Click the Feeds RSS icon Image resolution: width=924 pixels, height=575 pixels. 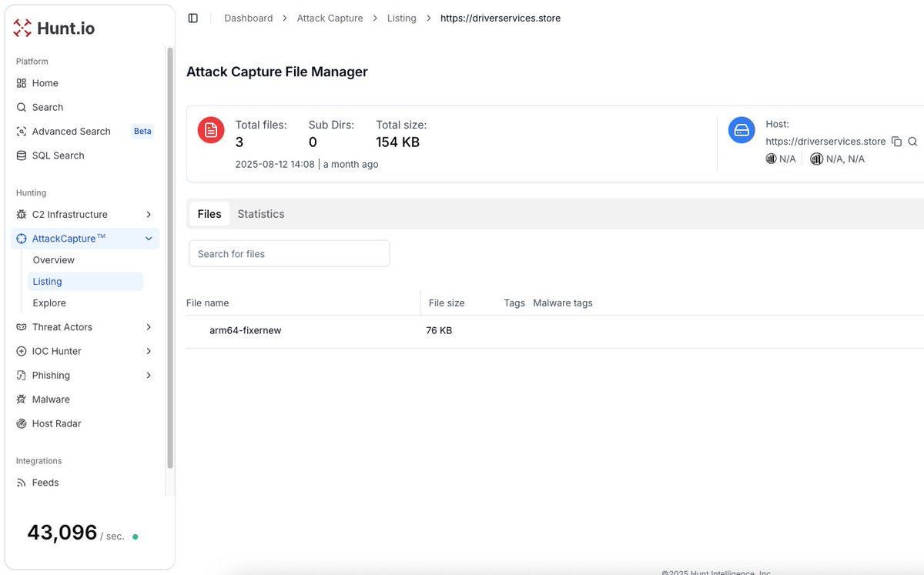pyautogui.click(x=22, y=483)
